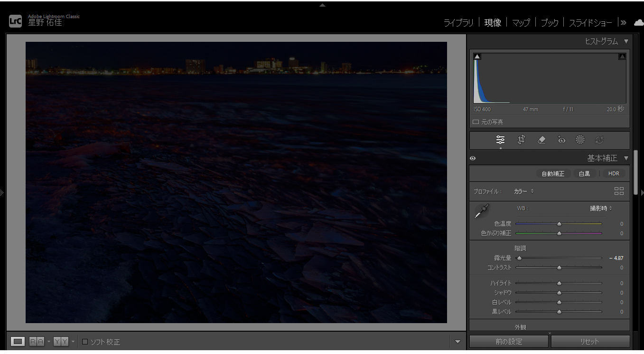
Task: Click the シャドウ slider handle
Action: 559,293
